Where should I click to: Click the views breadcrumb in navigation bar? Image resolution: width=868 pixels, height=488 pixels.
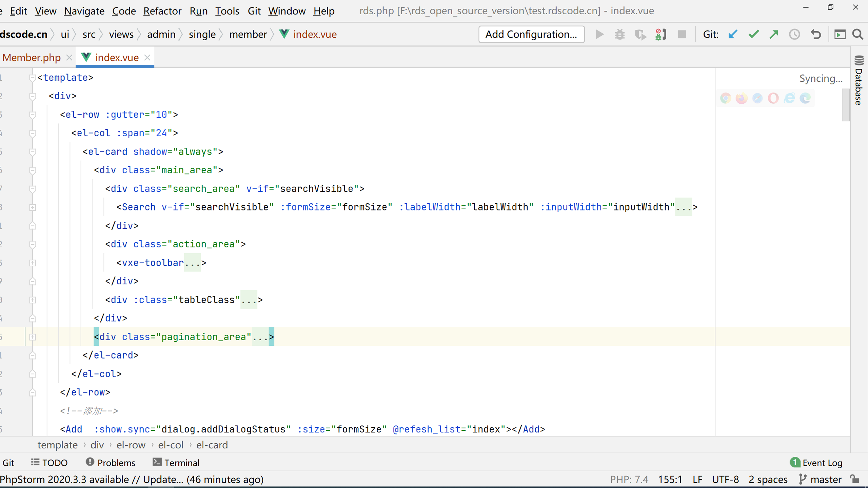(121, 34)
